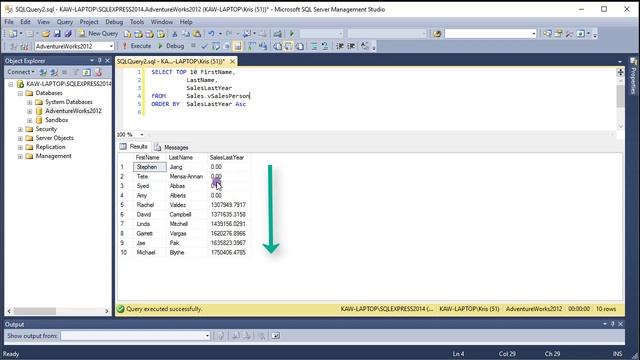The width and height of the screenshot is (640, 360).
Task: Open the File menu
Action: coord(9,22)
